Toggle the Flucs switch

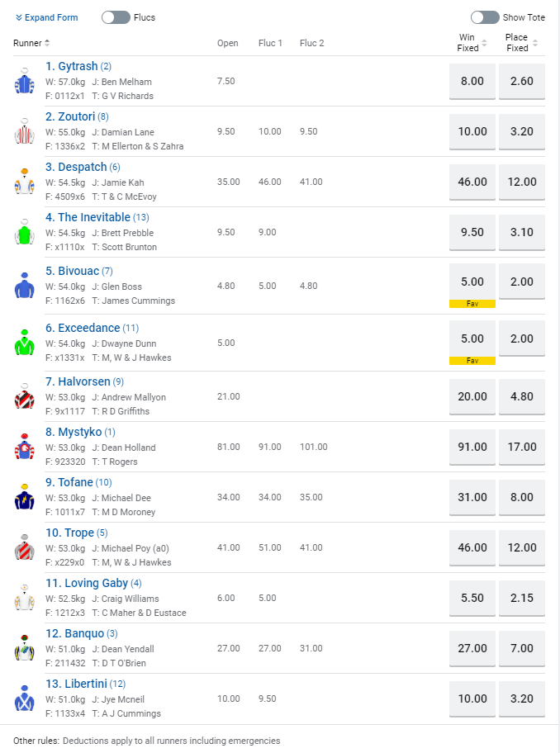[116, 17]
